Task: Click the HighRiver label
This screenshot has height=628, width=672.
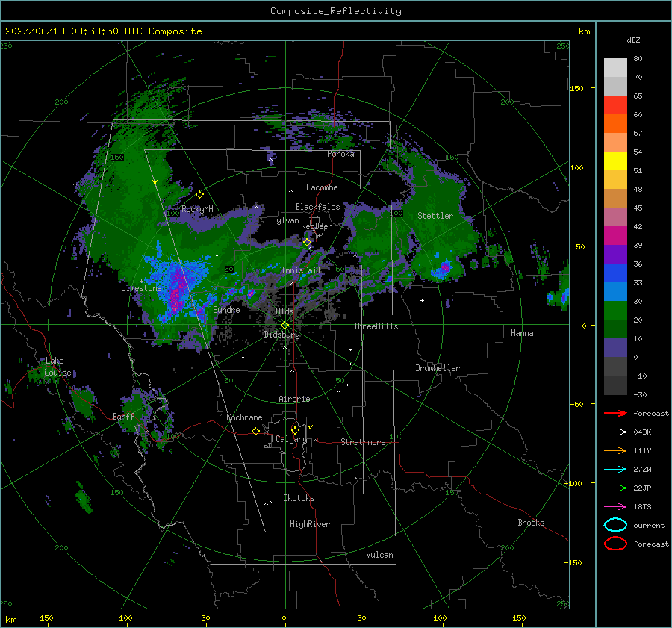Action: (310, 524)
